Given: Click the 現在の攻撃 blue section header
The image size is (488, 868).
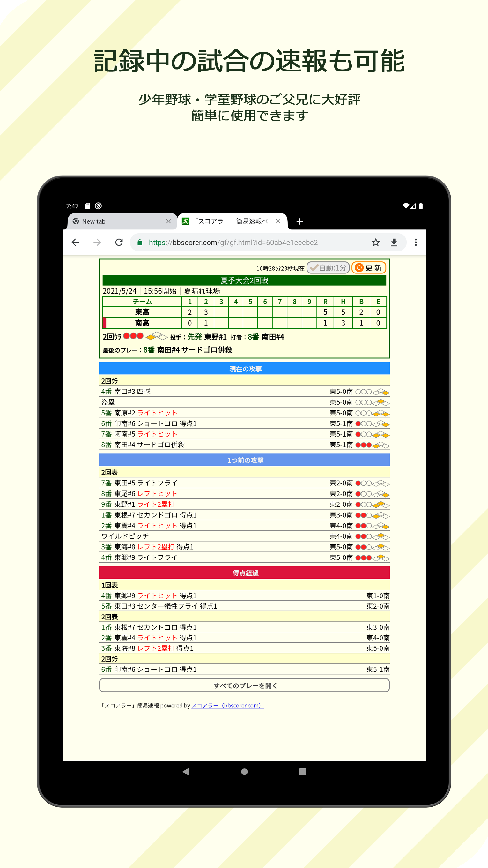Looking at the screenshot, I should point(244,369).
